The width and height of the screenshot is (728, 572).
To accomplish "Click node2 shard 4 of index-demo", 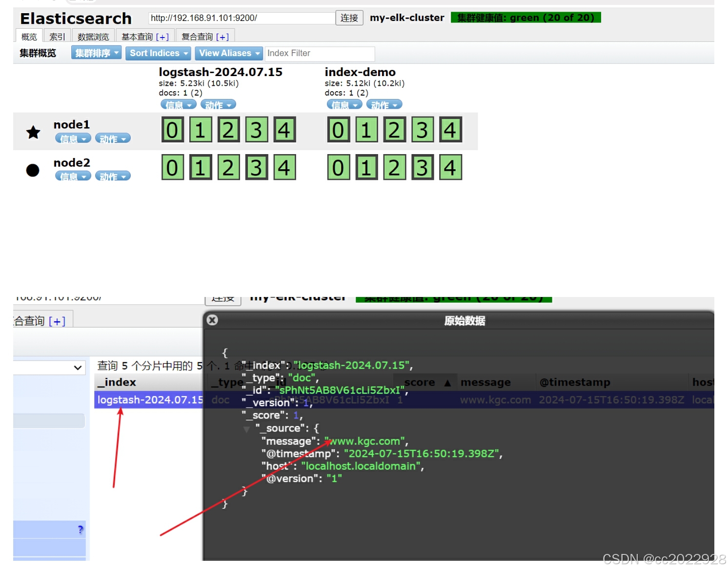I will (x=450, y=167).
